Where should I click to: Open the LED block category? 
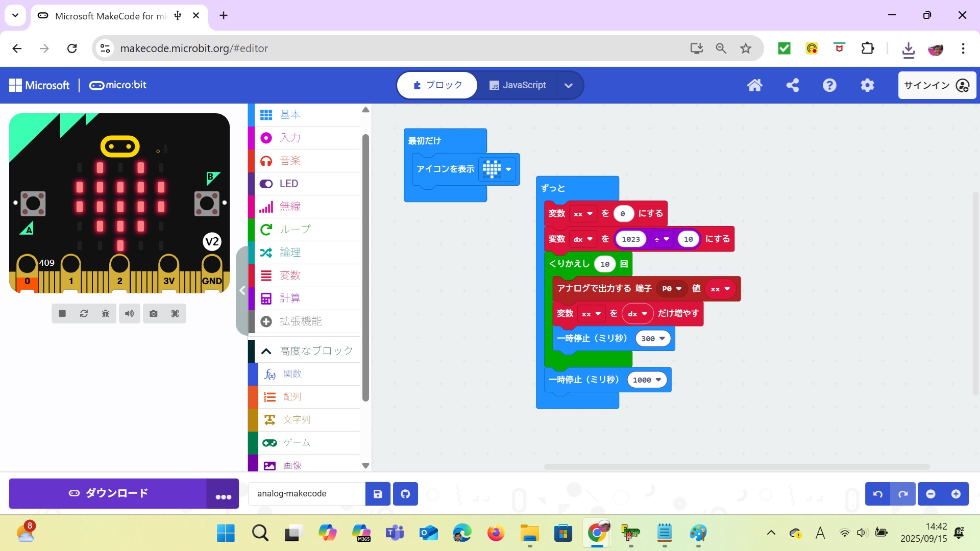click(x=289, y=184)
